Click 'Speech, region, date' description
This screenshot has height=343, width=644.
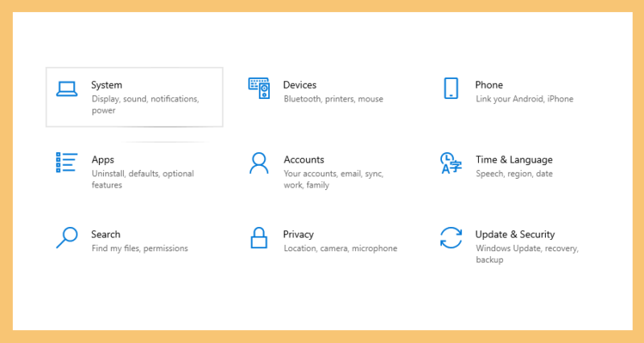coord(514,174)
